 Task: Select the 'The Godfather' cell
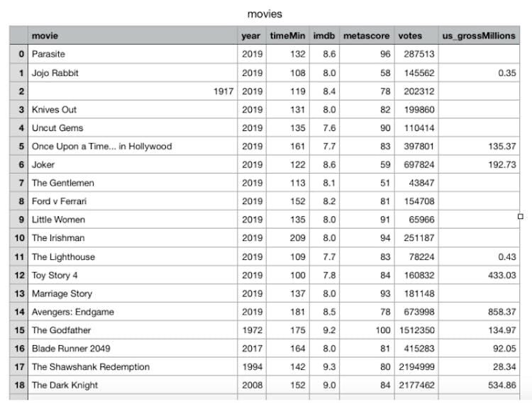coord(61,330)
